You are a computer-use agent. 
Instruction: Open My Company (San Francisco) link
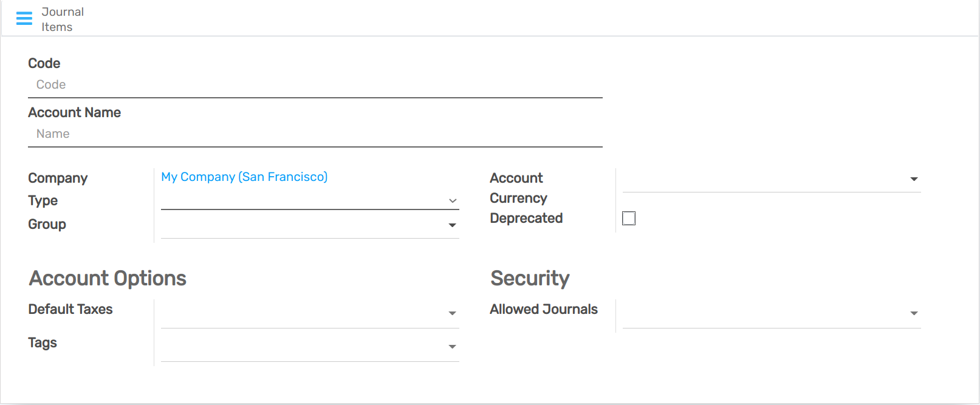pyautogui.click(x=244, y=177)
